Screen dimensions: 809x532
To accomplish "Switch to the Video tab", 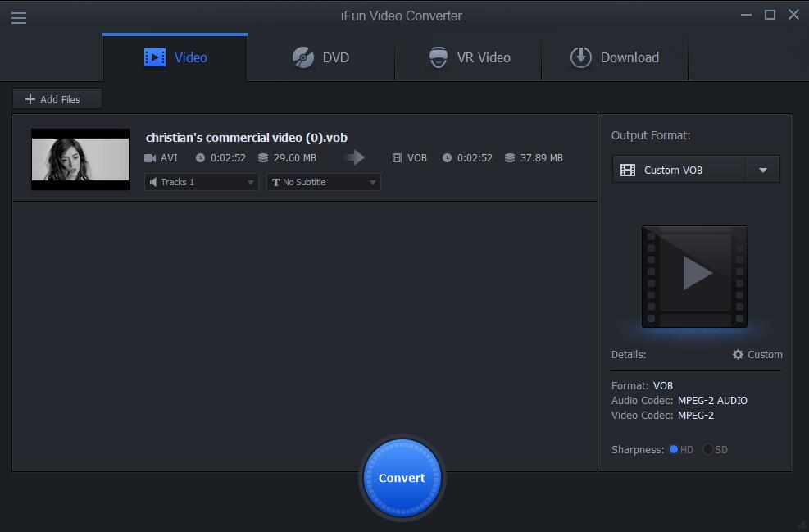I will tap(175, 57).
